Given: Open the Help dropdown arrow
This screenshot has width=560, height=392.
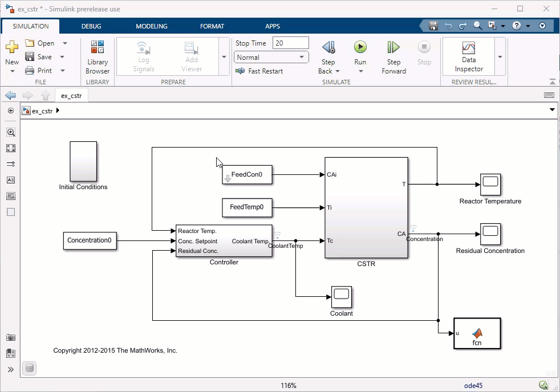Looking at the screenshot, I should 528,26.
